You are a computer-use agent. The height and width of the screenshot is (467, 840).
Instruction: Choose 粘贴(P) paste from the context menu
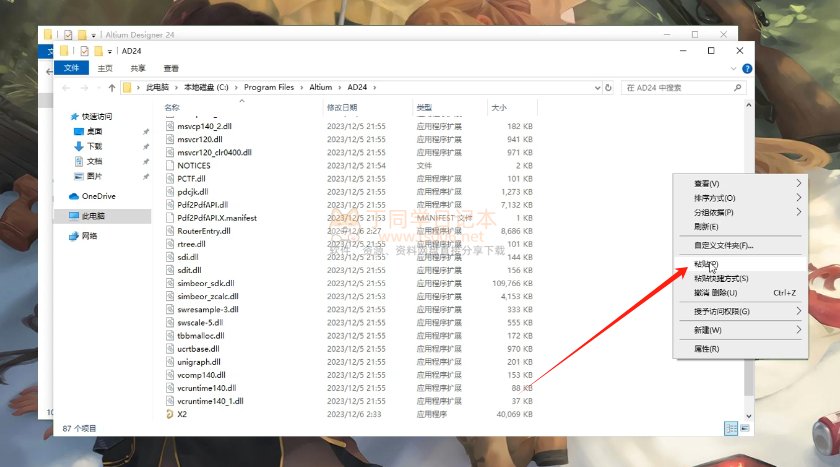706,264
